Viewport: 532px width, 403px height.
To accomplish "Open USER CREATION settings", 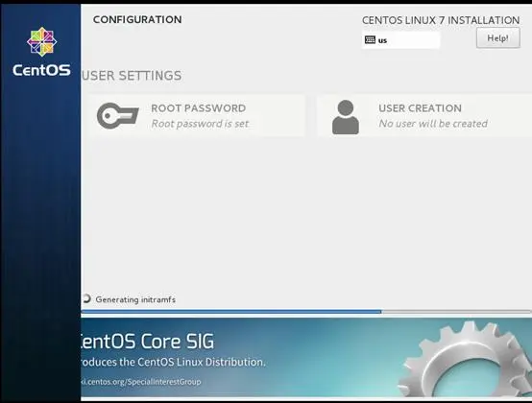I will pos(424,116).
